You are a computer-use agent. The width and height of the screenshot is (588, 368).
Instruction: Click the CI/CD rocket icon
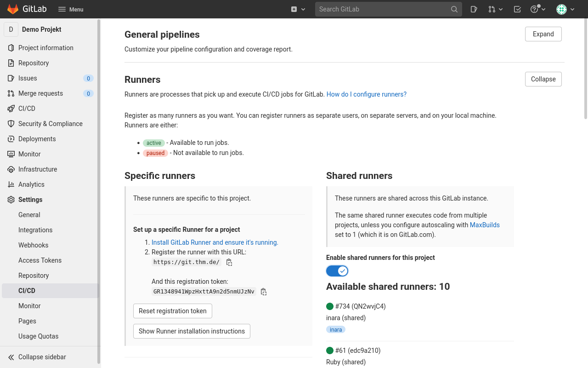[x=11, y=109]
